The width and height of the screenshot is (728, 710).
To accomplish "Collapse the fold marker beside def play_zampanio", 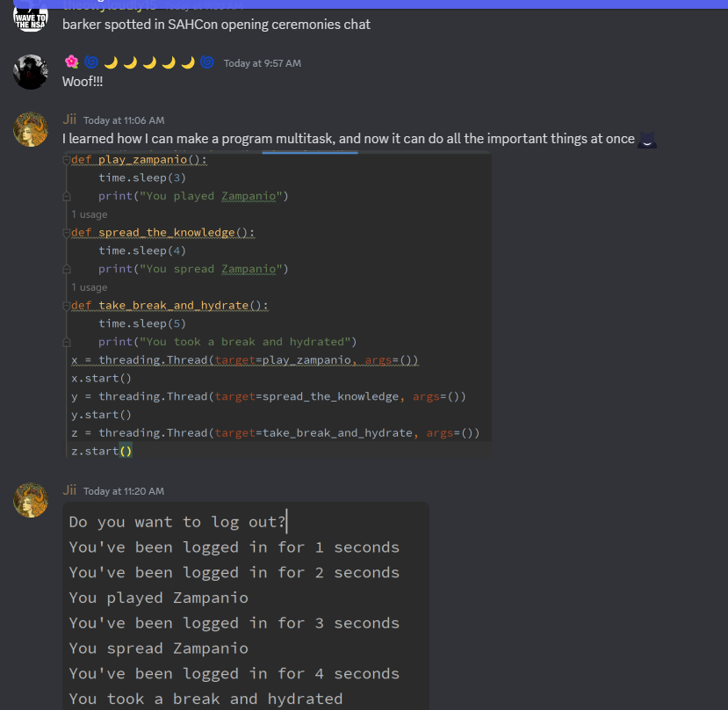I will pyautogui.click(x=67, y=160).
